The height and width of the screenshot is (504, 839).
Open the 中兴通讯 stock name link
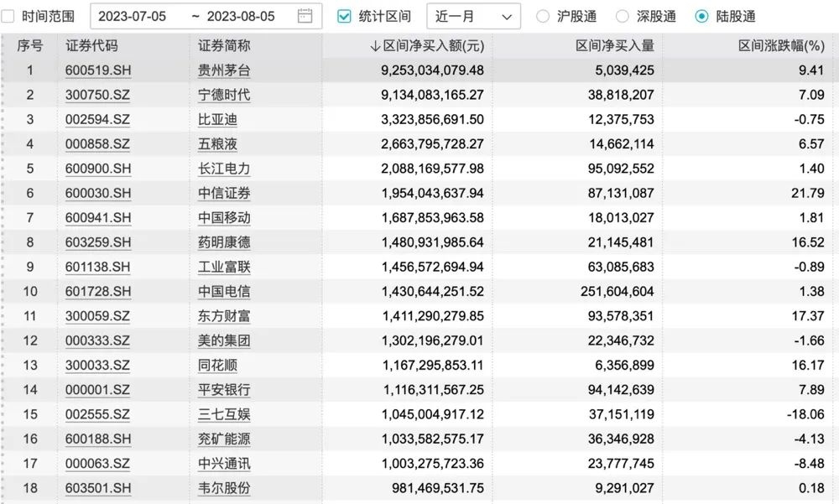coord(224,464)
